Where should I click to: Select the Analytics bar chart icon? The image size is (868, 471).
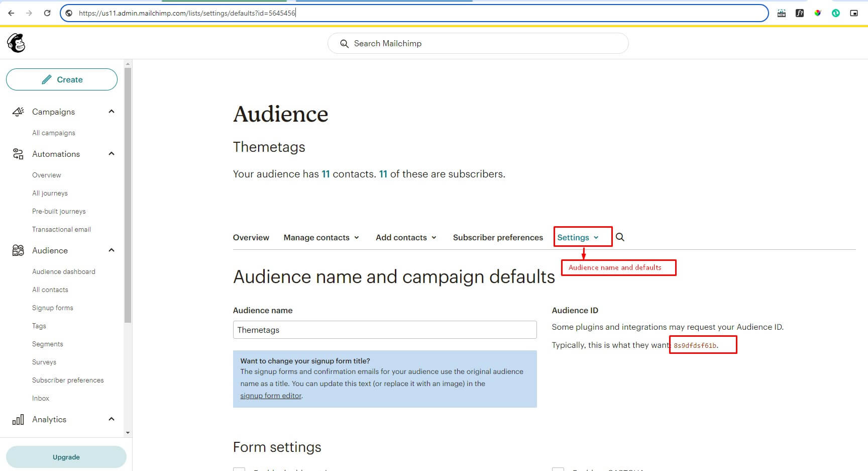18,419
